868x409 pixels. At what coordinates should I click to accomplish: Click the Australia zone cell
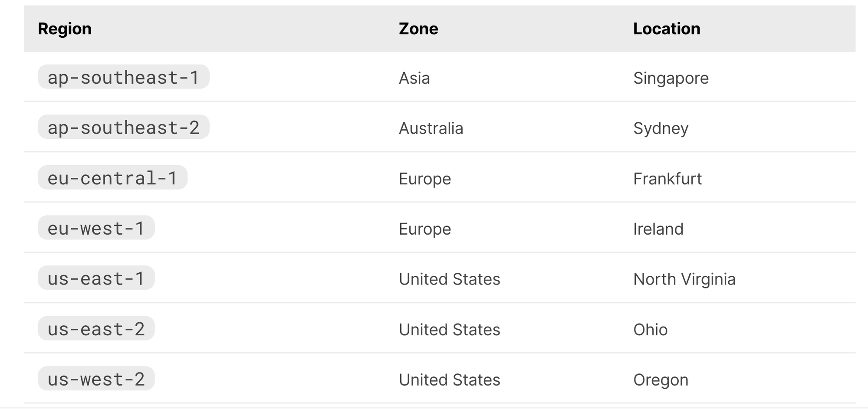pyautogui.click(x=431, y=128)
